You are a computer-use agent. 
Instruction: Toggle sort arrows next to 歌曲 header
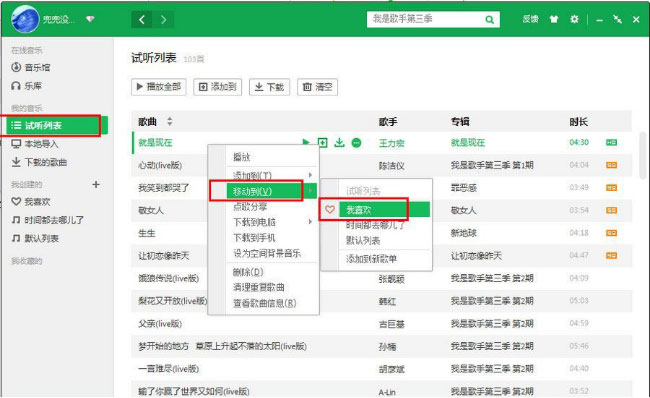coord(170,121)
